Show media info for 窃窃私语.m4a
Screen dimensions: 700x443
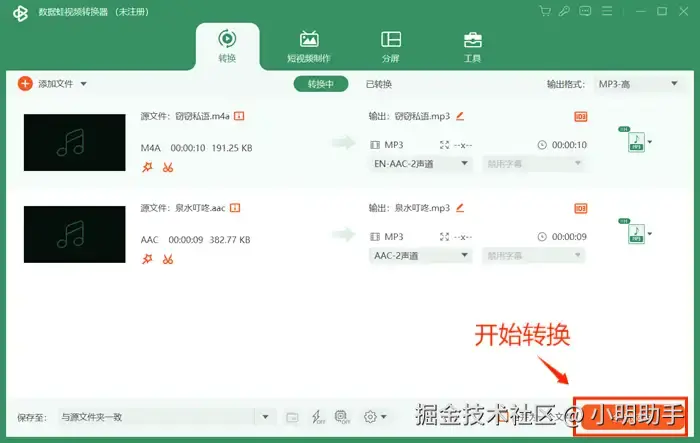pyautogui.click(x=239, y=116)
